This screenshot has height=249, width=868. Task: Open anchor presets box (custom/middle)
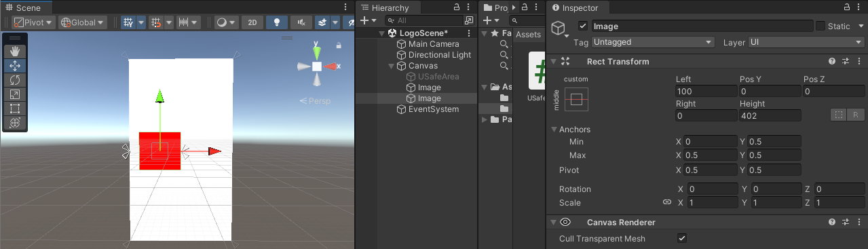(x=576, y=100)
